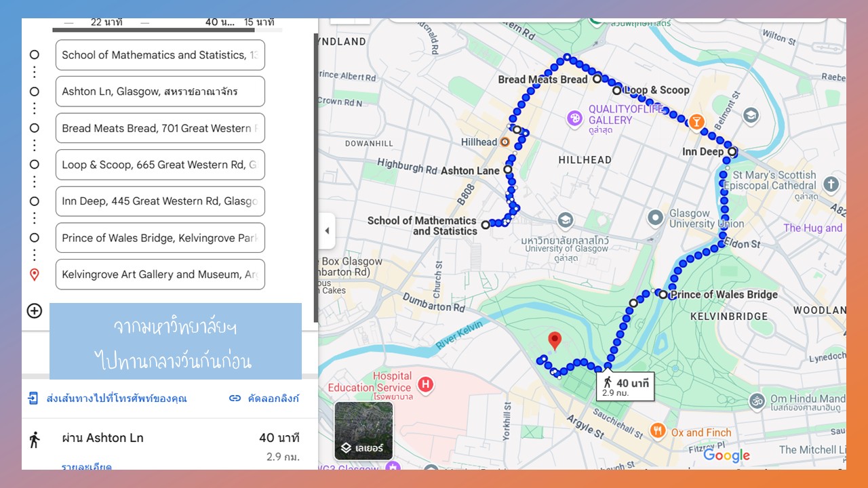The width and height of the screenshot is (868, 488).
Task: Click the Quality of Life Gallery purple marker
Action: pos(574,119)
